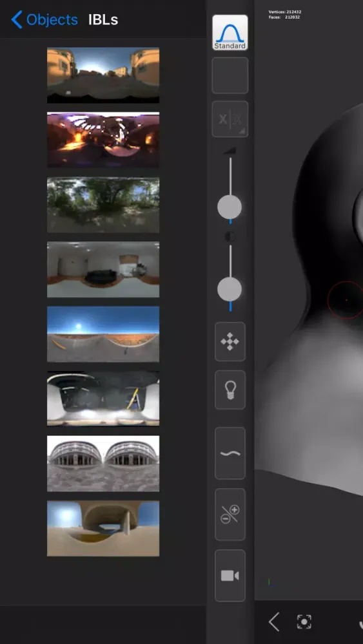Adjust the brush intensity slider knob

[230, 289]
